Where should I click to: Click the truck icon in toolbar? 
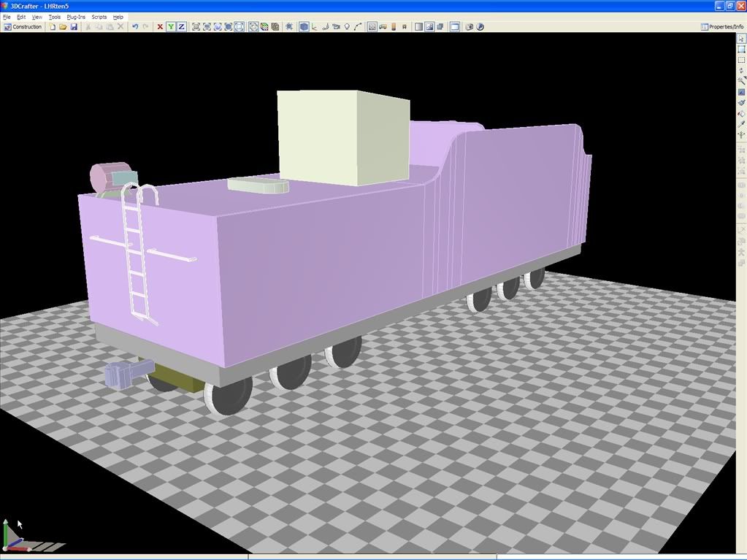(x=383, y=27)
